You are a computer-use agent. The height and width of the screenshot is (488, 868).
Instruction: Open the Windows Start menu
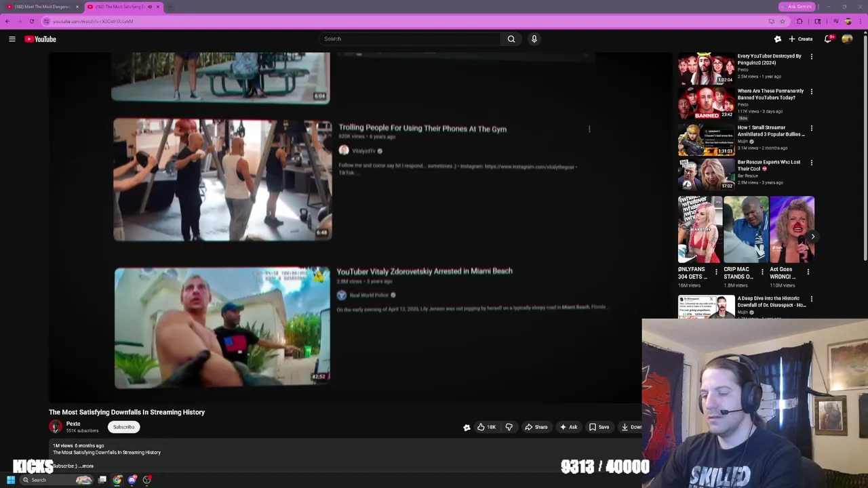coord(11,480)
